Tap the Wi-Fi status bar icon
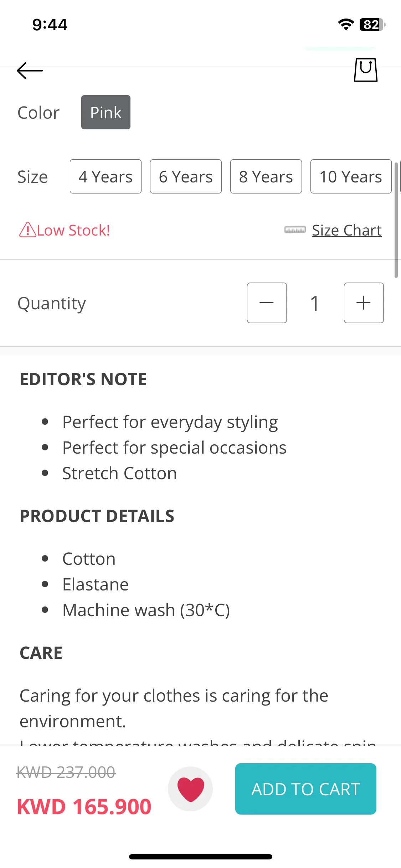The image size is (401, 868). click(346, 25)
